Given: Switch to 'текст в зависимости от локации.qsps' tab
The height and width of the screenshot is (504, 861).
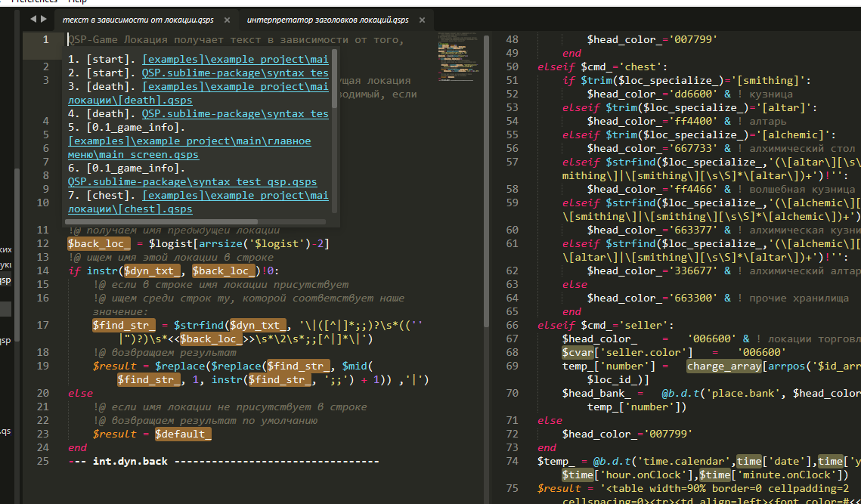Looking at the screenshot, I should [x=138, y=20].
